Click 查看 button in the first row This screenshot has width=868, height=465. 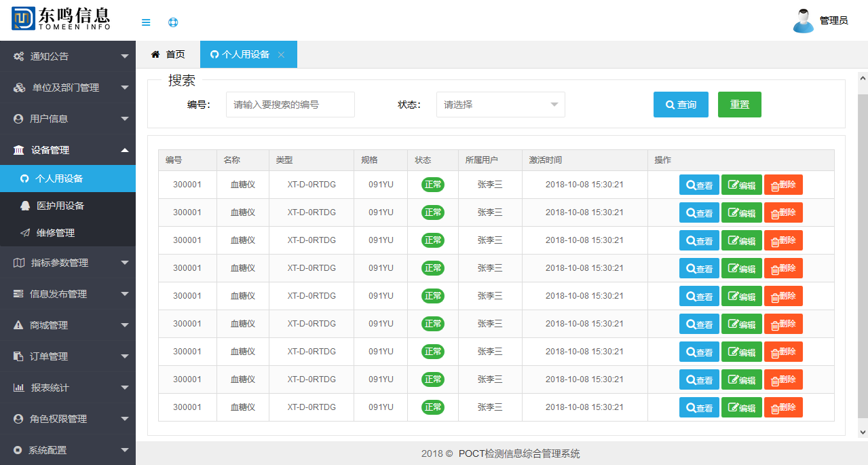pos(699,185)
